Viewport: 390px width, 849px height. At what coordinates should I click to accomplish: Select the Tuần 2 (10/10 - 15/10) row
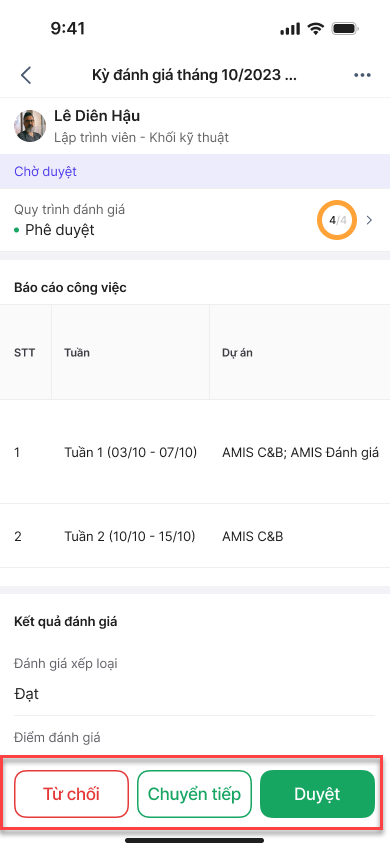click(195, 536)
